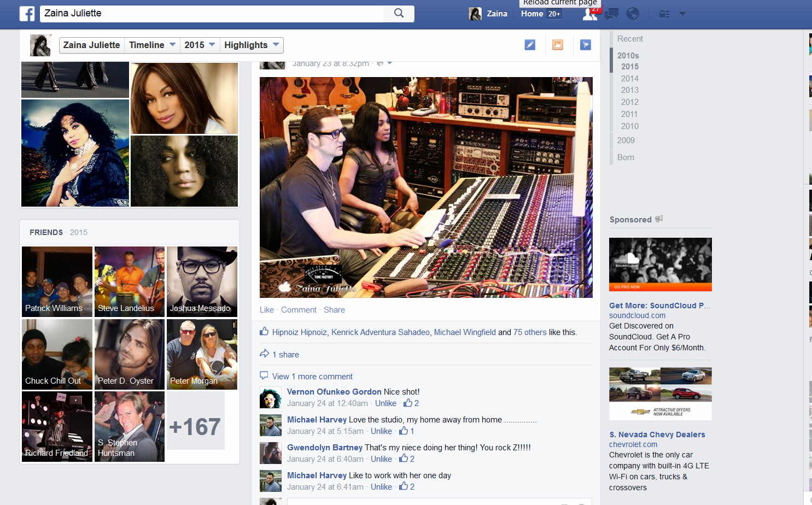
Task: Open the recording studio photo
Action: coord(426,187)
